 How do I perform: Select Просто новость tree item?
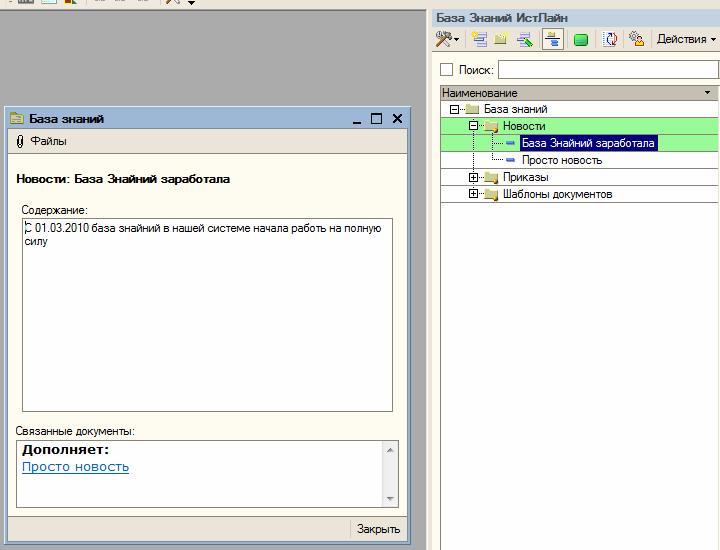pyautogui.click(x=562, y=160)
